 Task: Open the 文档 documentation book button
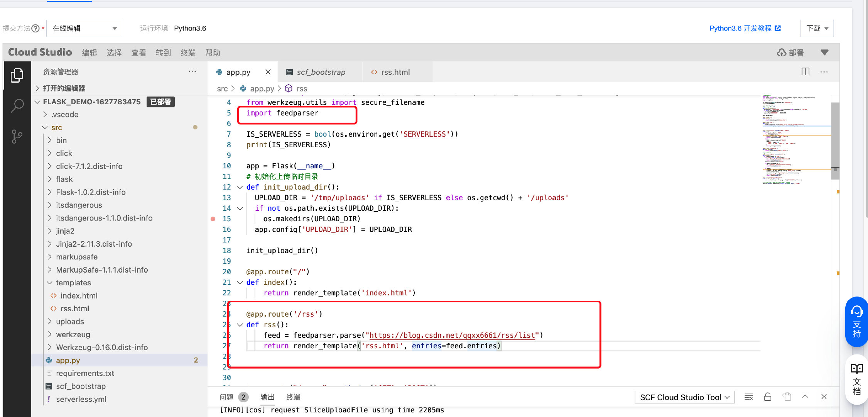click(x=856, y=379)
